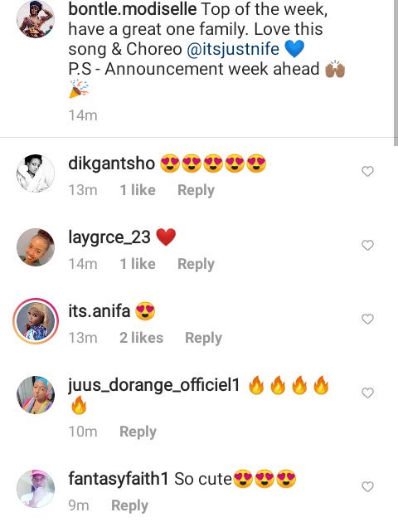398x532 pixels.
Task: View laygrce_23's profile photo
Action: click(x=36, y=247)
